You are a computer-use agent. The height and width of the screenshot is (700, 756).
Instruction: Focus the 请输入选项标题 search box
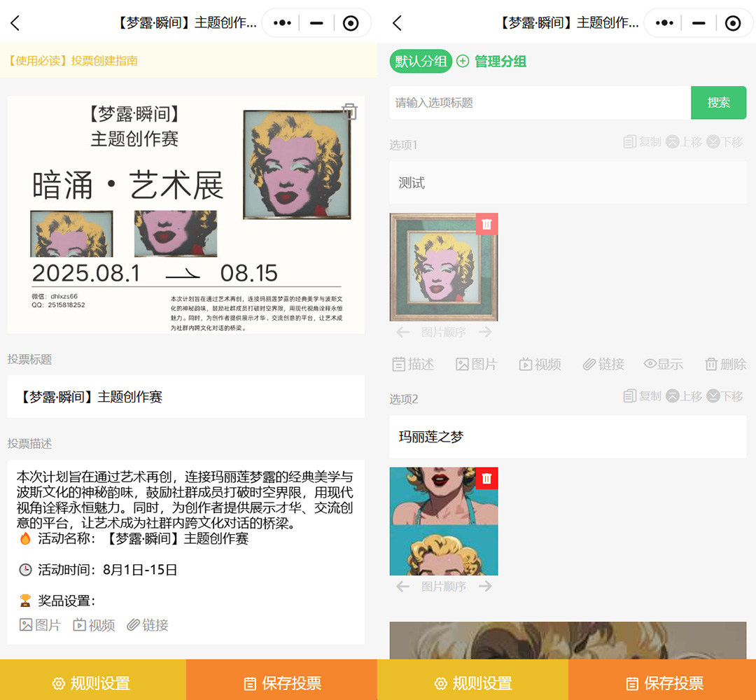(x=540, y=103)
